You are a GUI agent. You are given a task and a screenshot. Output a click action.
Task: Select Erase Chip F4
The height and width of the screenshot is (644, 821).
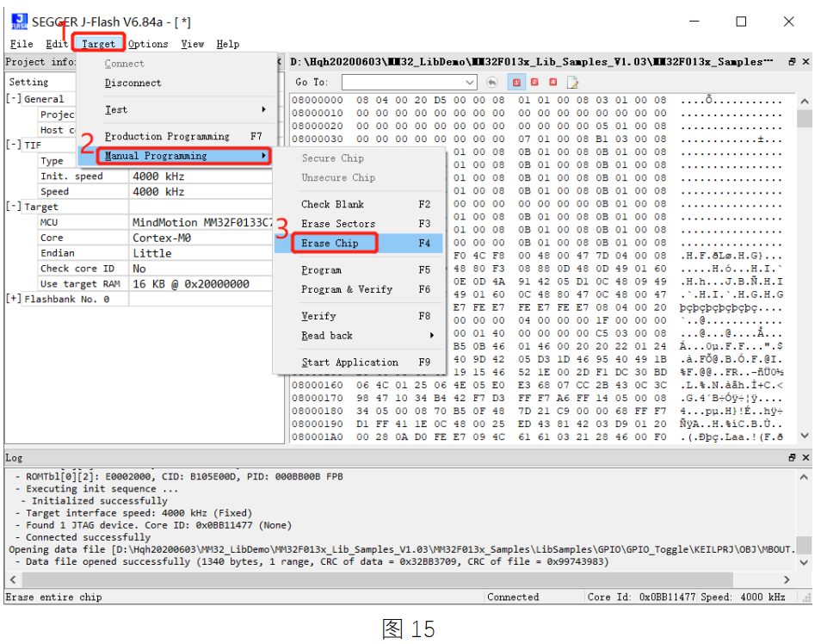pos(359,243)
